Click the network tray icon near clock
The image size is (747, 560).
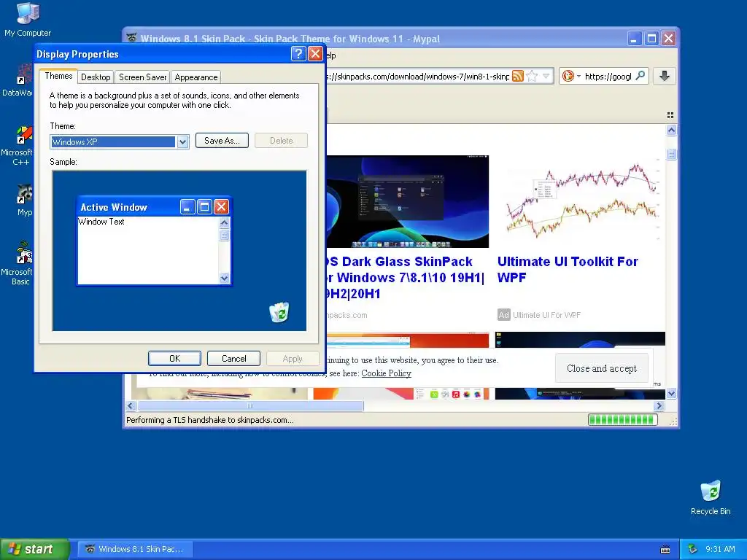[693, 549]
